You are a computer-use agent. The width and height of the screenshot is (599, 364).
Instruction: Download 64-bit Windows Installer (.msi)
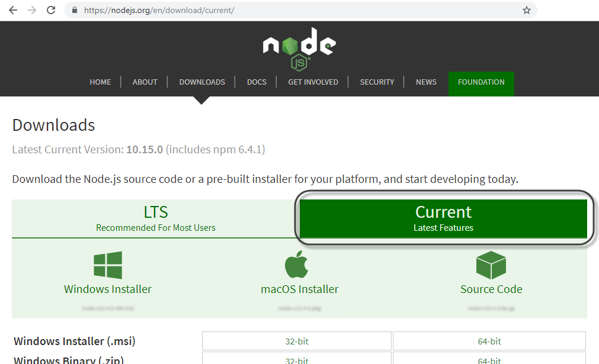(x=489, y=341)
